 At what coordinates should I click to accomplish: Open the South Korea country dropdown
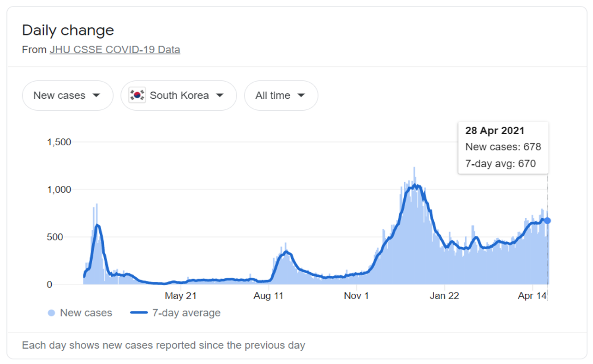(x=179, y=95)
